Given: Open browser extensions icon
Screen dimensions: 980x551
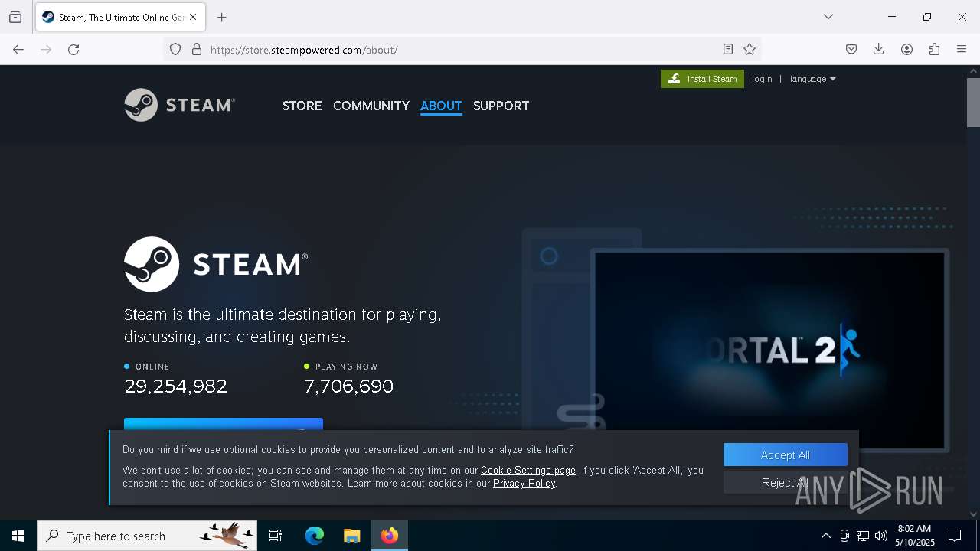Looking at the screenshot, I should pos(934,50).
